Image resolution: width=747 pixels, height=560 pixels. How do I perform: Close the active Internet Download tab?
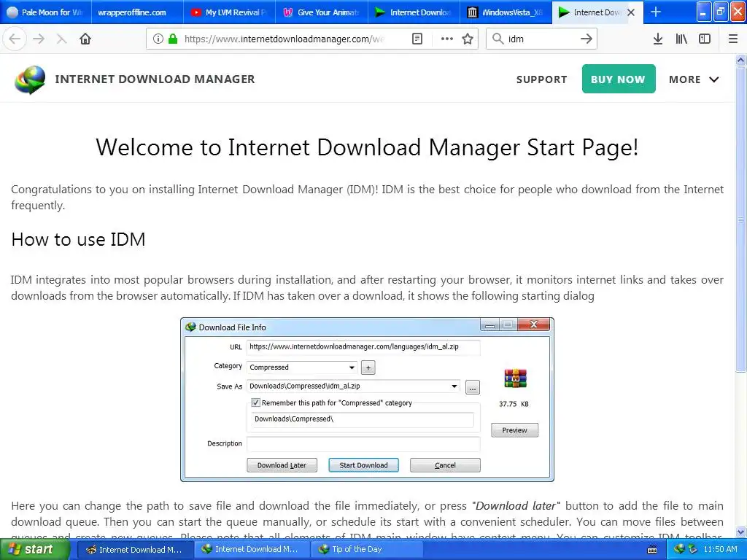(x=631, y=12)
